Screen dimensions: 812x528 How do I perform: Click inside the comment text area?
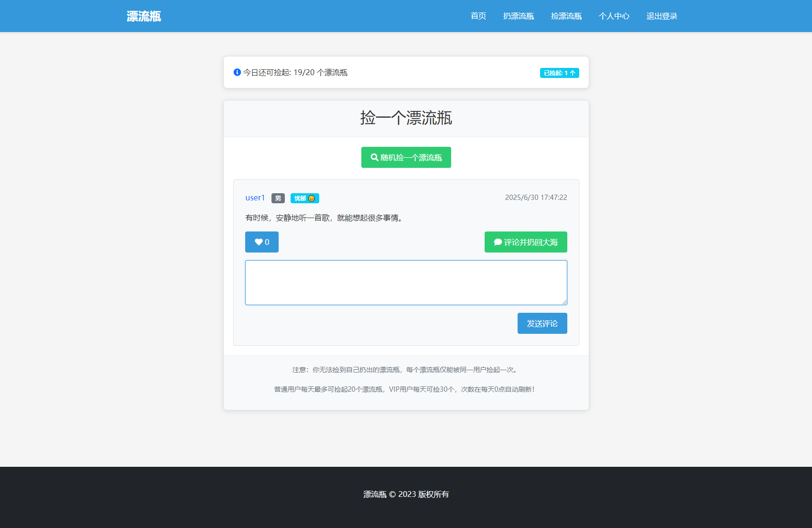[406, 282]
